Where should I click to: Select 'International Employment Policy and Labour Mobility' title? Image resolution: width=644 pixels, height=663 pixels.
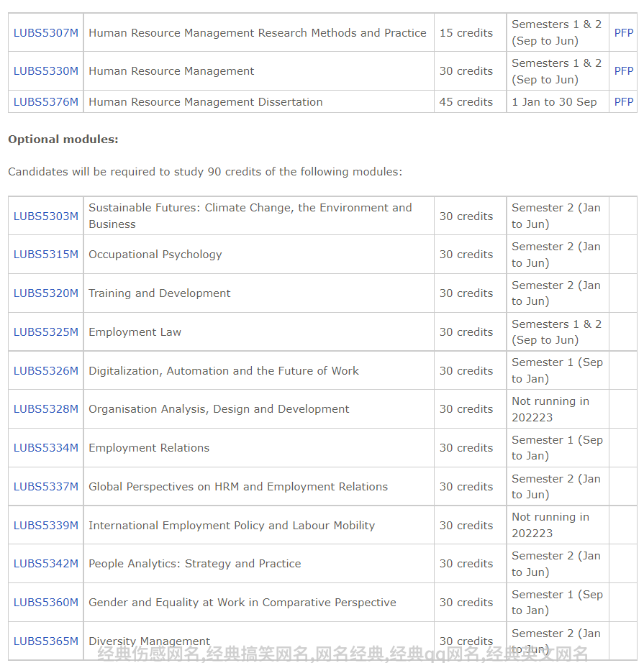(x=232, y=526)
